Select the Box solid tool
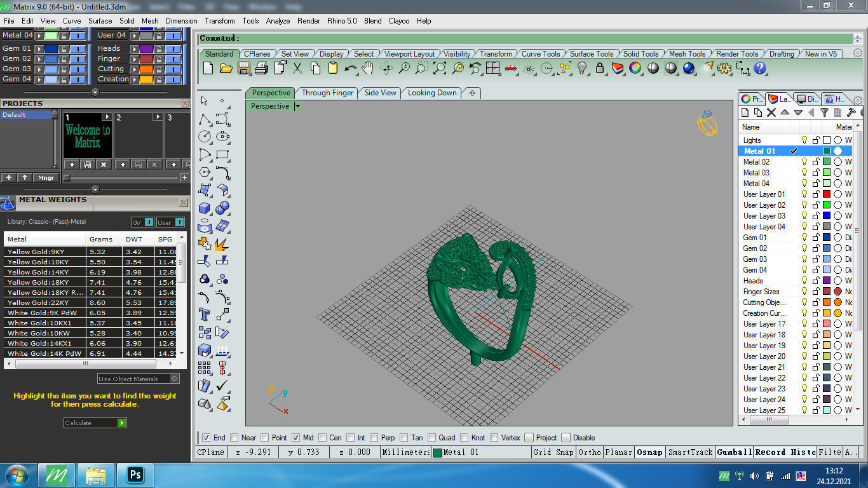This screenshot has width=868, height=488. (205, 208)
